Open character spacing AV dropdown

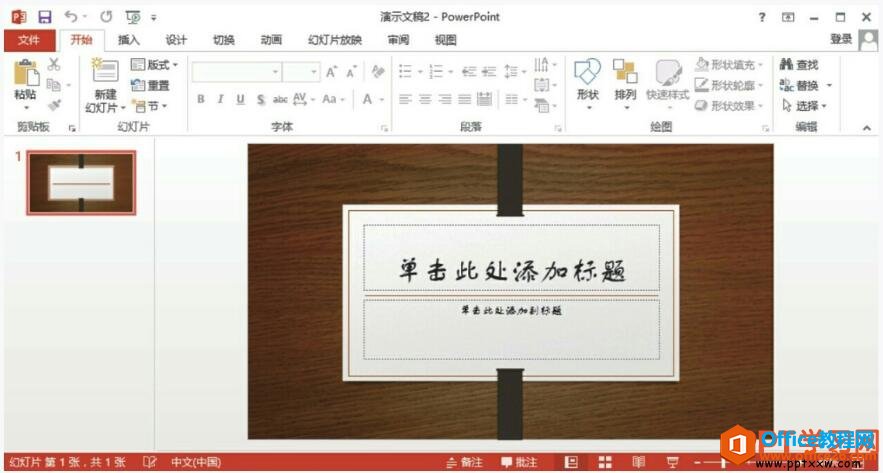304,99
